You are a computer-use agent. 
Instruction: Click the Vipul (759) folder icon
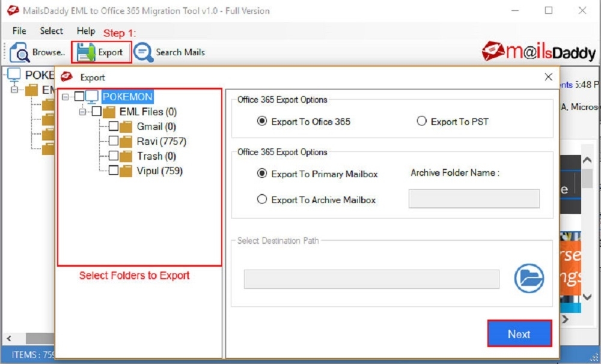coord(126,171)
